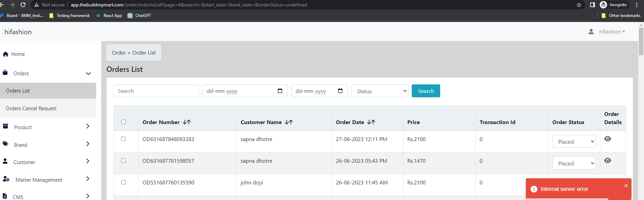Click customer name john doyi

[252, 183]
